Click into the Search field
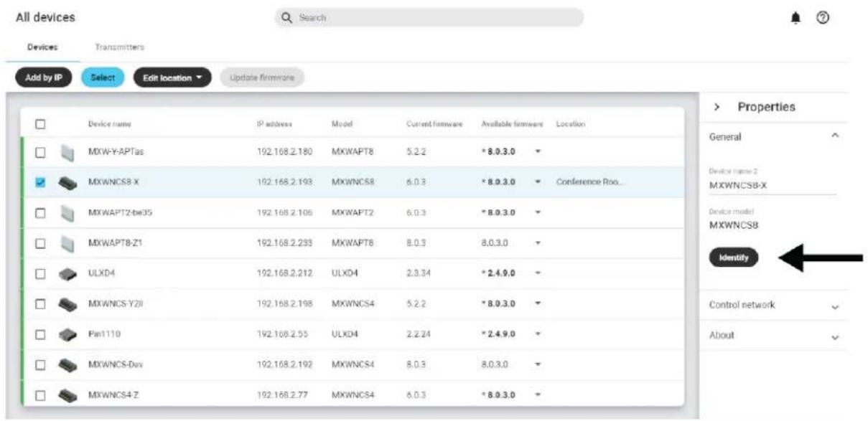The width and height of the screenshot is (868, 421). [429, 18]
